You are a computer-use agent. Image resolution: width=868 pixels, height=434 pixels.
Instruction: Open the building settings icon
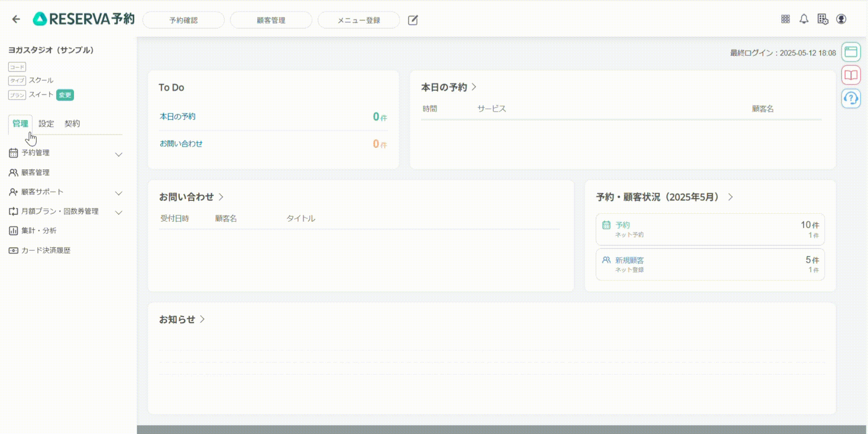point(823,19)
